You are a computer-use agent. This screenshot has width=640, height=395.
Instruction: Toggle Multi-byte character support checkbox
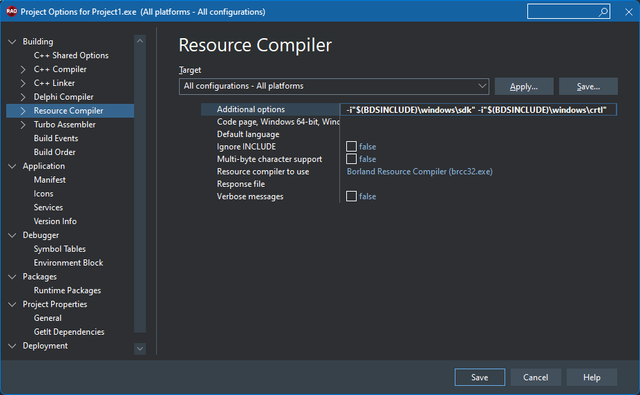(351, 159)
